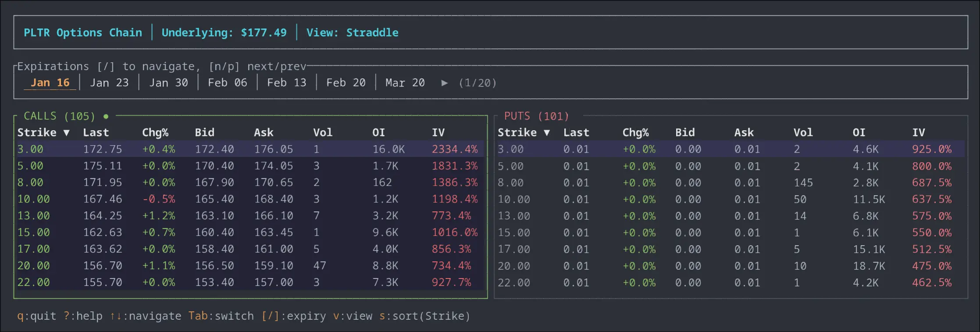Click the calls OI column header
Screen dimensions: 980x332
point(379,132)
